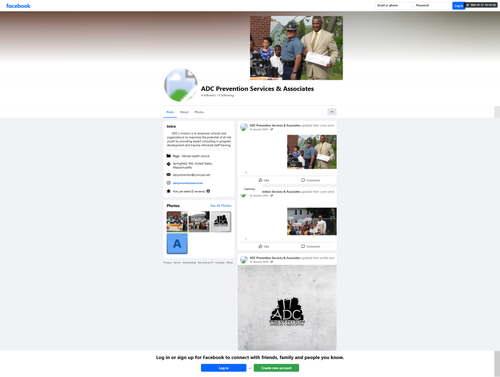Click the globe privacy icon on the profile picture post

coord(271,262)
